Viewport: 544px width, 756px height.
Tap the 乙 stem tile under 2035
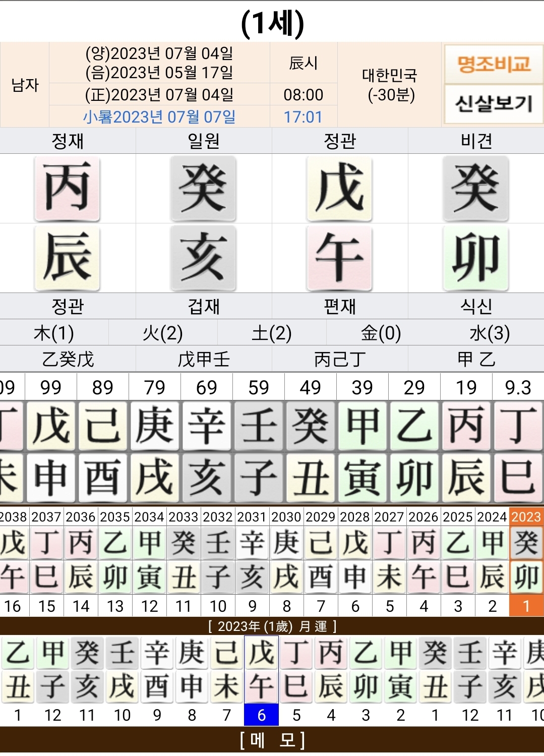point(115,543)
